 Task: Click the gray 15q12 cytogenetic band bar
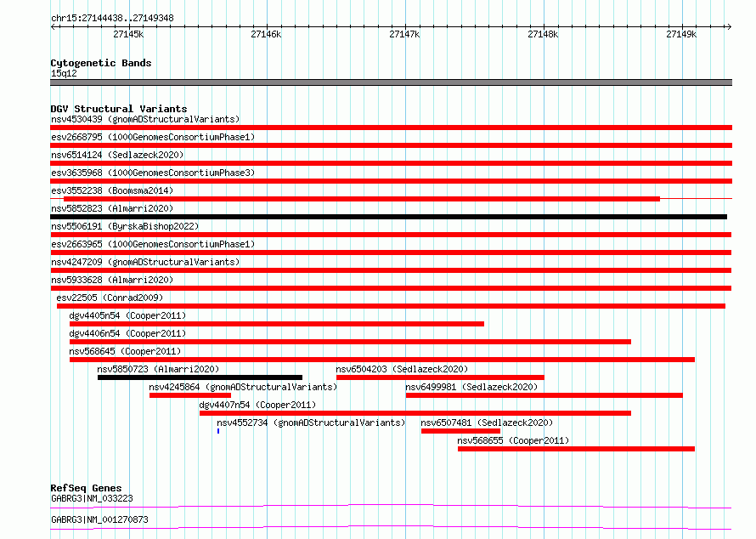pos(391,82)
